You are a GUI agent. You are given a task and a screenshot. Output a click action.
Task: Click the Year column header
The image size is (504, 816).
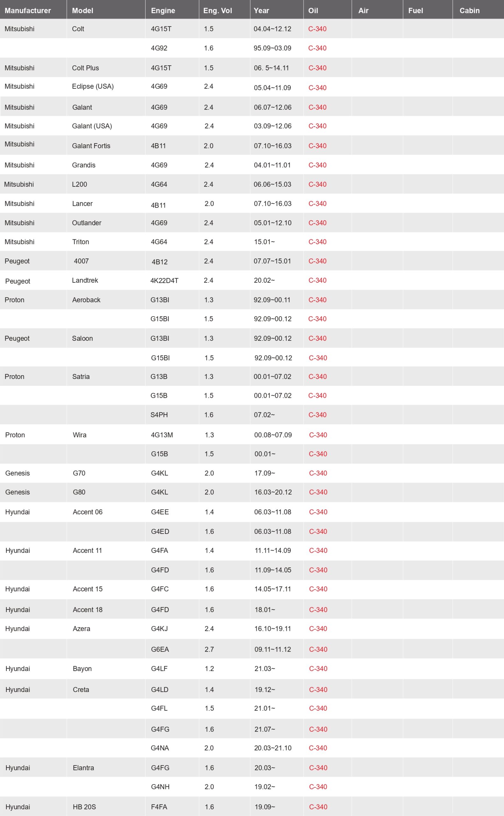click(261, 10)
